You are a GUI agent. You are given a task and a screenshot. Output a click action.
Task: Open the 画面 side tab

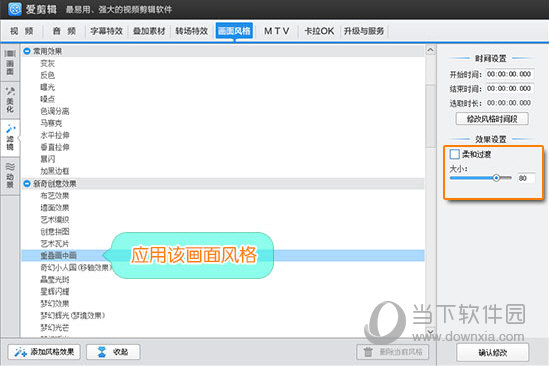tap(10, 63)
